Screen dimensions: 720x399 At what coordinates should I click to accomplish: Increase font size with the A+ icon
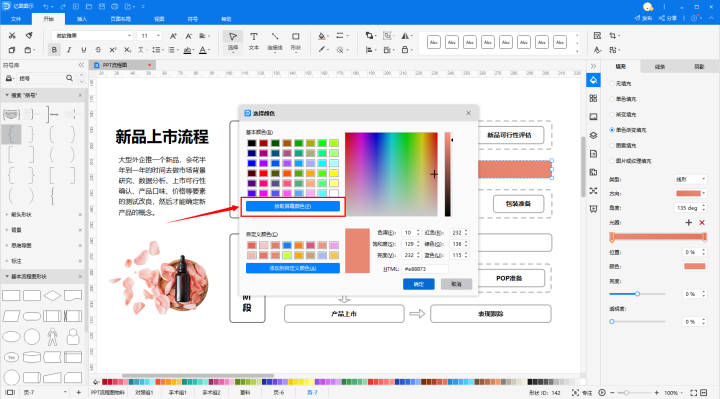pyautogui.click(x=173, y=36)
